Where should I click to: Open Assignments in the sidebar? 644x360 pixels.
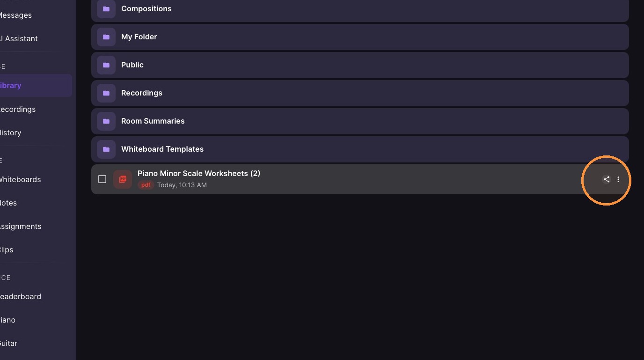click(x=21, y=226)
